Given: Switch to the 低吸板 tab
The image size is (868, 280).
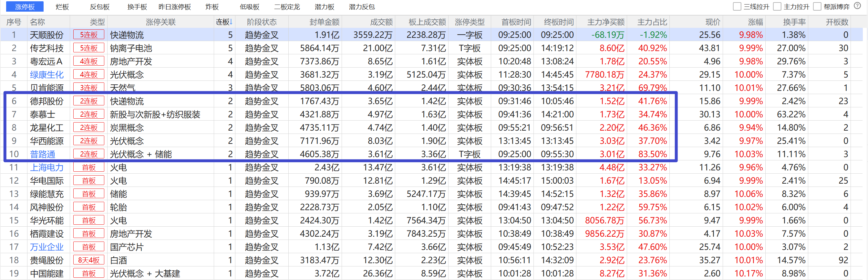Looking at the screenshot, I should (x=249, y=7).
